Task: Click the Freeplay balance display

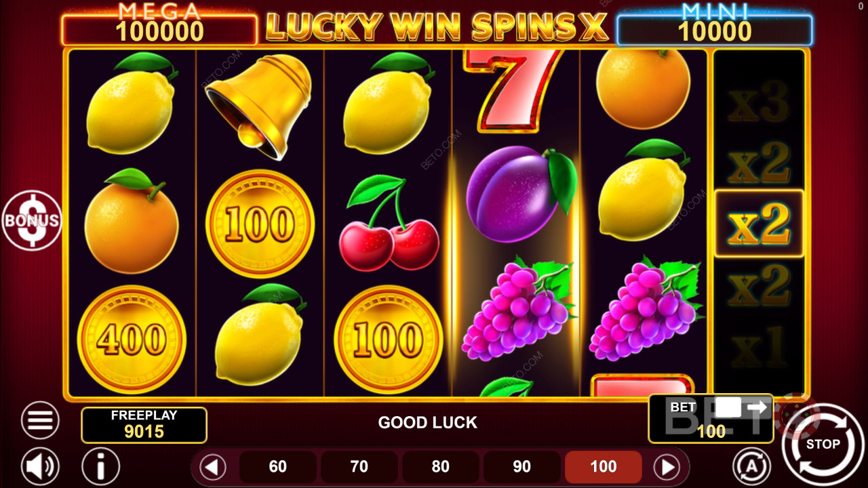Action: (x=144, y=425)
